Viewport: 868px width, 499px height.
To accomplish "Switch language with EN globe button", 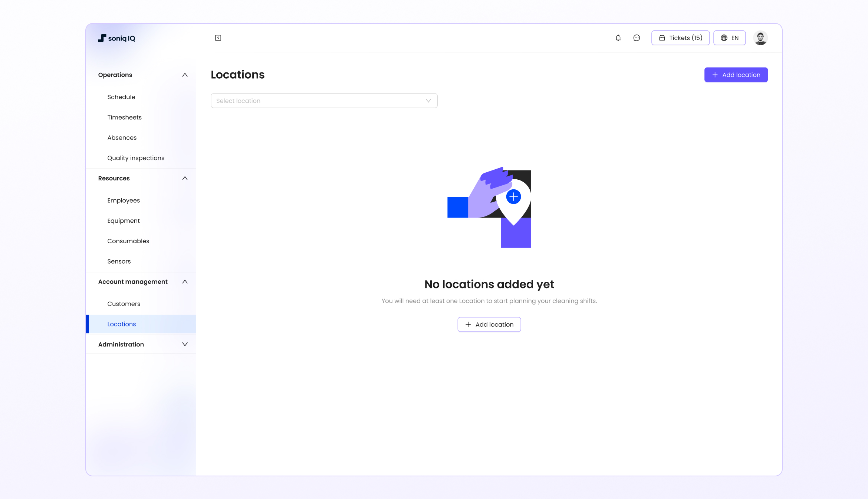I will coord(729,38).
